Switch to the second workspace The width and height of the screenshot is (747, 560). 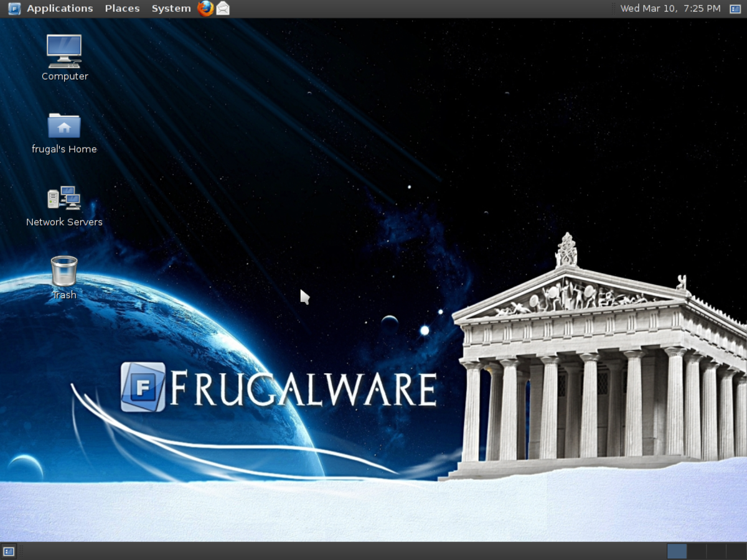point(697,551)
